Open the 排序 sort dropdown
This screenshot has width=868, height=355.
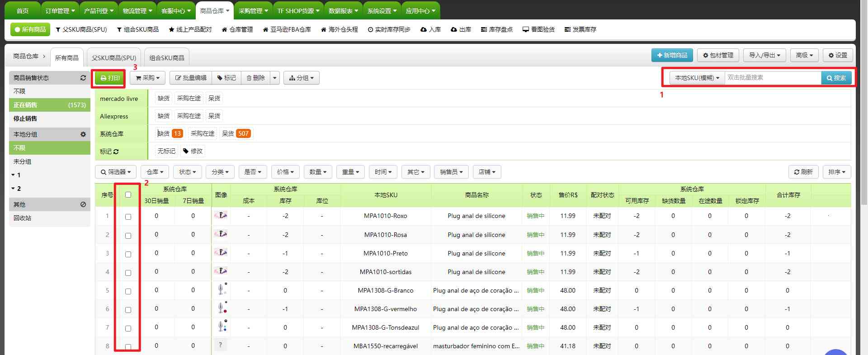836,172
